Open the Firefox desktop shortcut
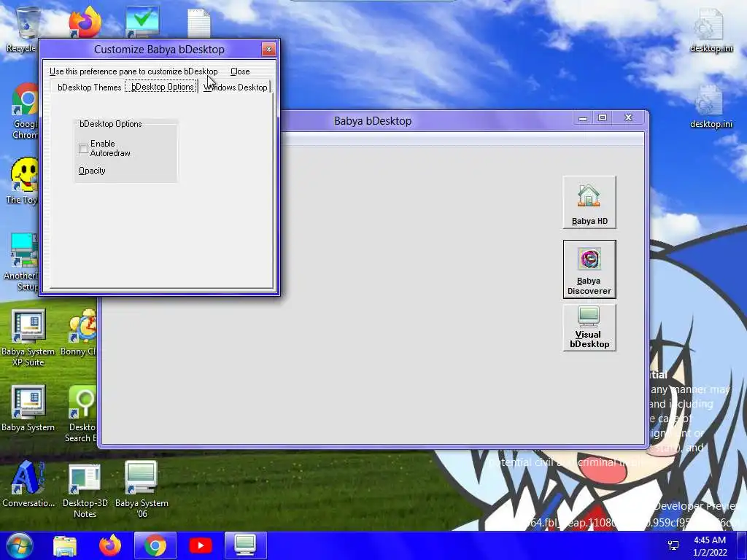The height and width of the screenshot is (560, 747). [x=85, y=22]
